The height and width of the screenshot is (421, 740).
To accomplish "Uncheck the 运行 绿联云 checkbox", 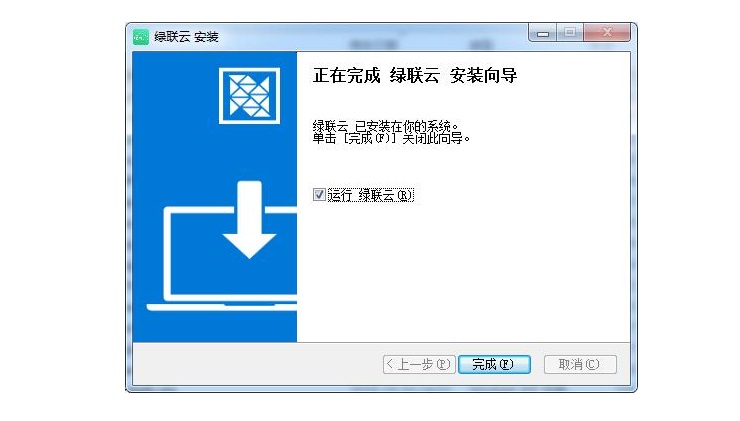I will click(319, 194).
